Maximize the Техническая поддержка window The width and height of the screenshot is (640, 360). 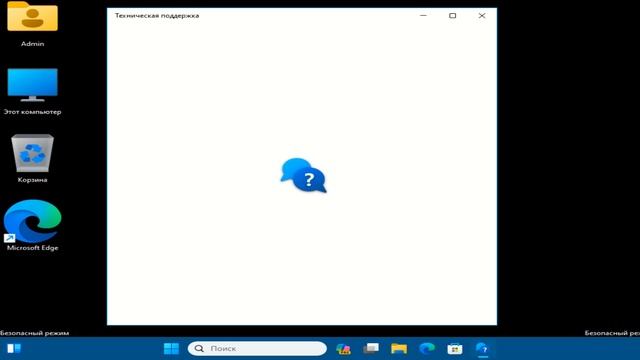(453, 16)
